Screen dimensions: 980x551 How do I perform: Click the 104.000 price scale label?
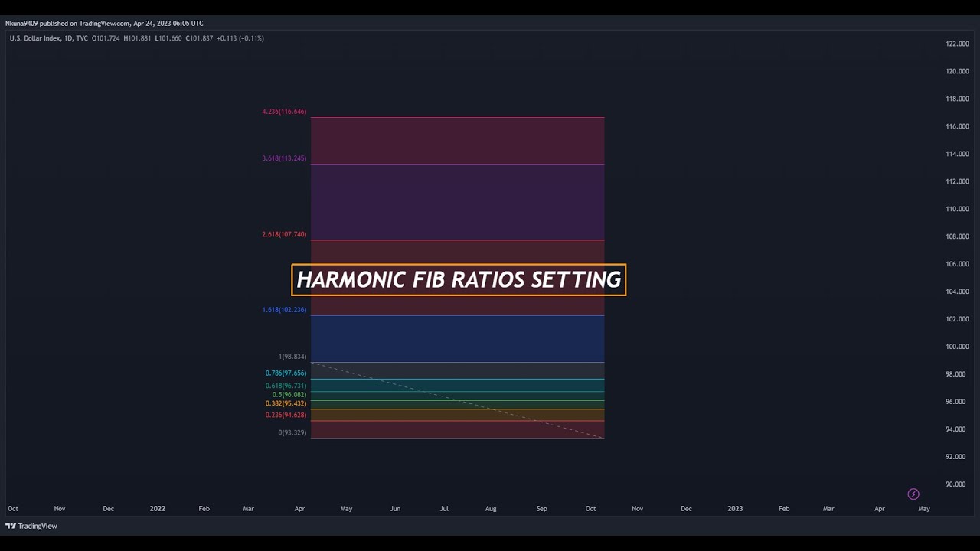pyautogui.click(x=957, y=292)
